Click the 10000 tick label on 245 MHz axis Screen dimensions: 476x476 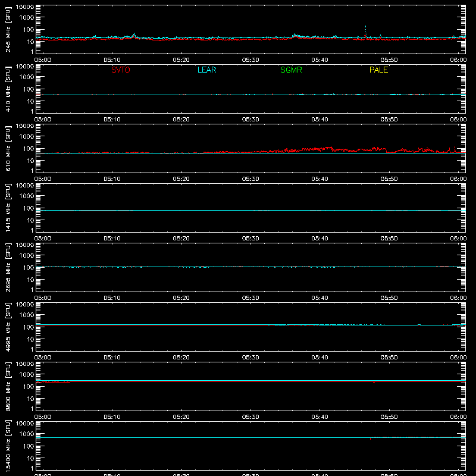pos(25,7)
